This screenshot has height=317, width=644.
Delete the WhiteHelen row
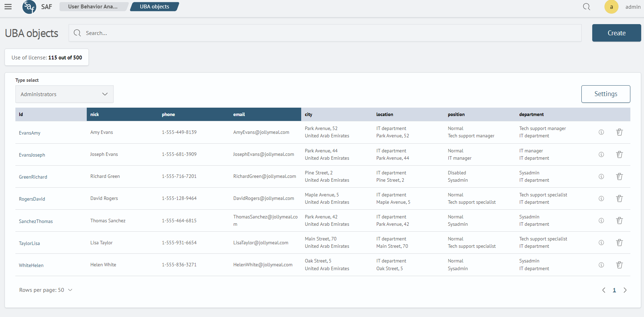(620, 265)
